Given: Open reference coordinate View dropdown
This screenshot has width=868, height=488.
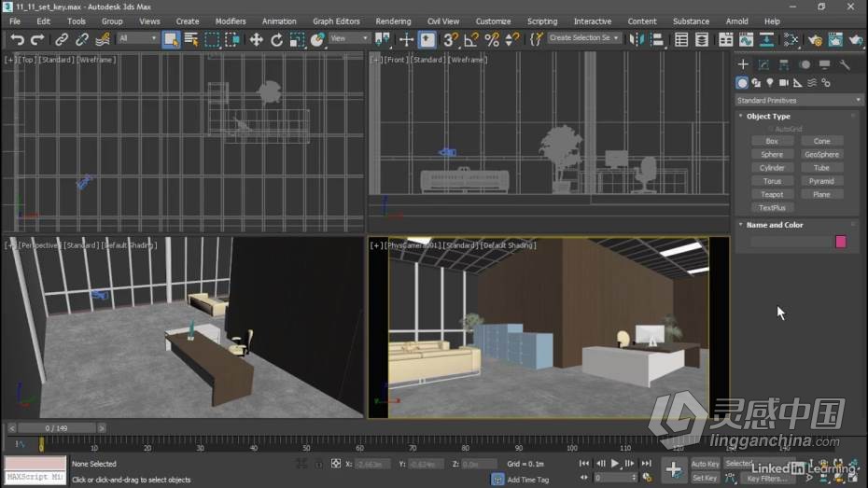Looking at the screenshot, I should (349, 38).
